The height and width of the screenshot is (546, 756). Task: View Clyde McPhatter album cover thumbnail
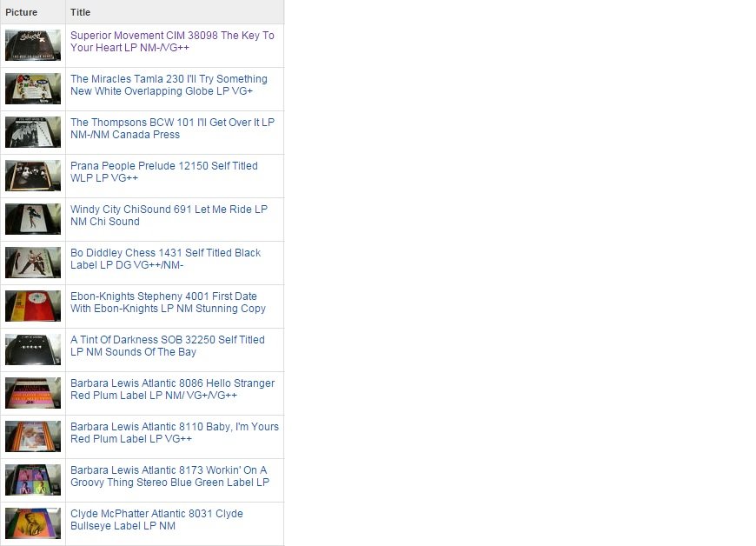tap(33, 523)
